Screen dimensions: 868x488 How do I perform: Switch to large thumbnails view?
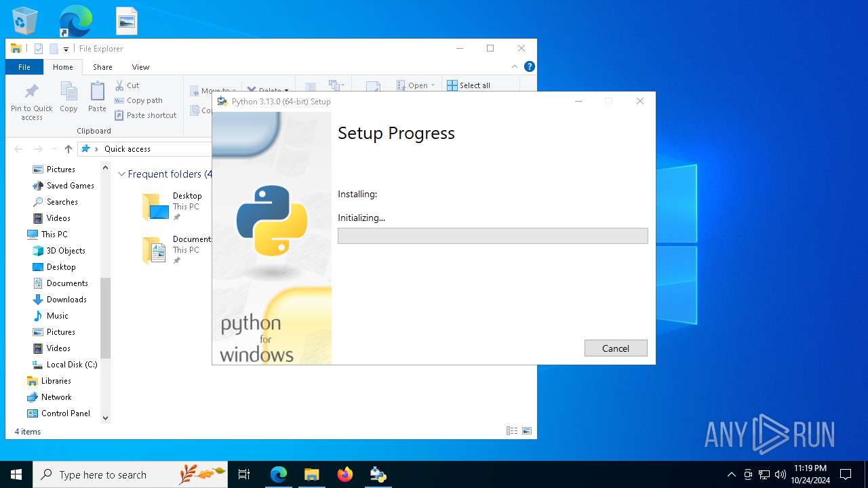coord(527,431)
